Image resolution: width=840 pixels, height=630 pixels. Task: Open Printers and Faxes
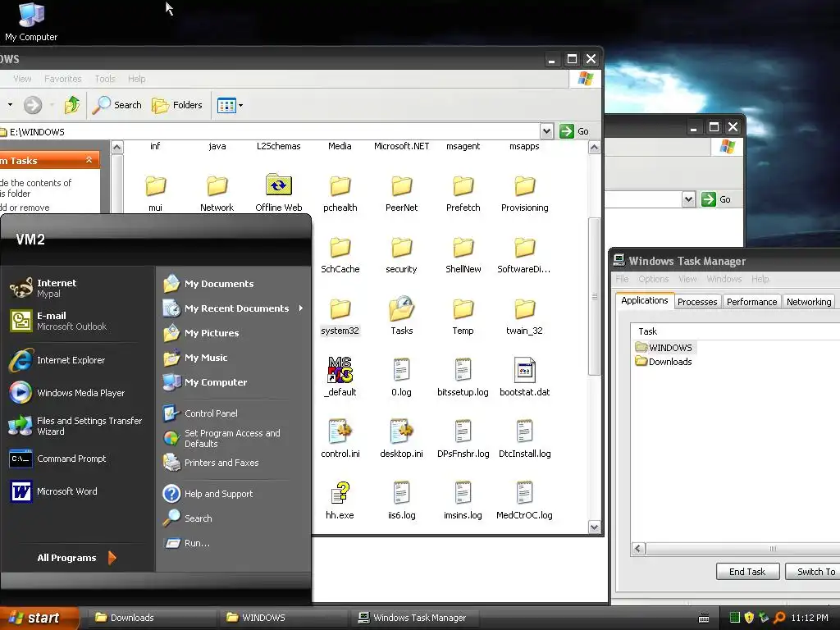click(x=211, y=463)
